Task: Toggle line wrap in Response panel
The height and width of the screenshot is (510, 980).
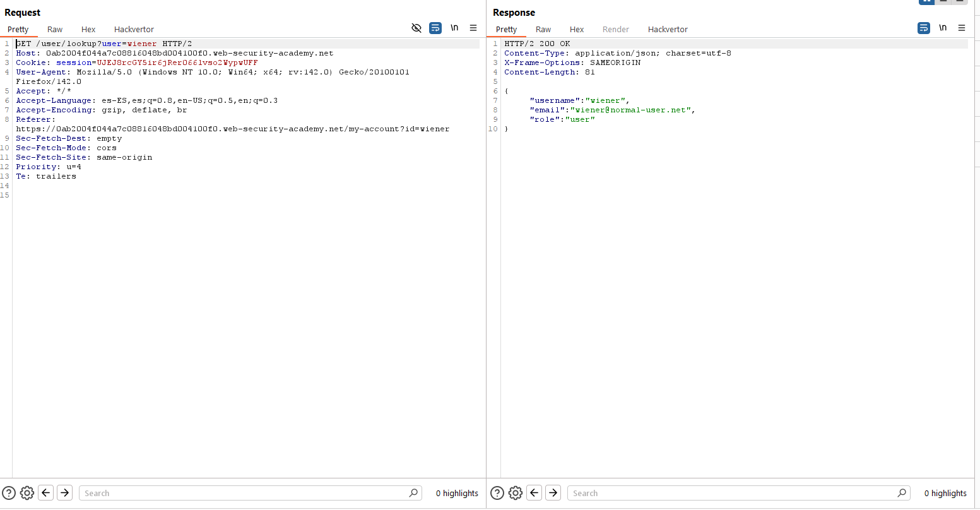Action: pyautogui.click(x=924, y=28)
